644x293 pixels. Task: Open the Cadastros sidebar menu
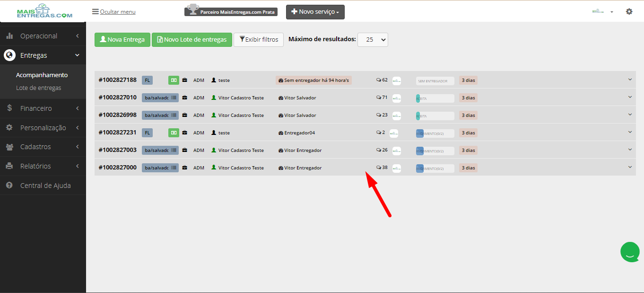point(43,147)
